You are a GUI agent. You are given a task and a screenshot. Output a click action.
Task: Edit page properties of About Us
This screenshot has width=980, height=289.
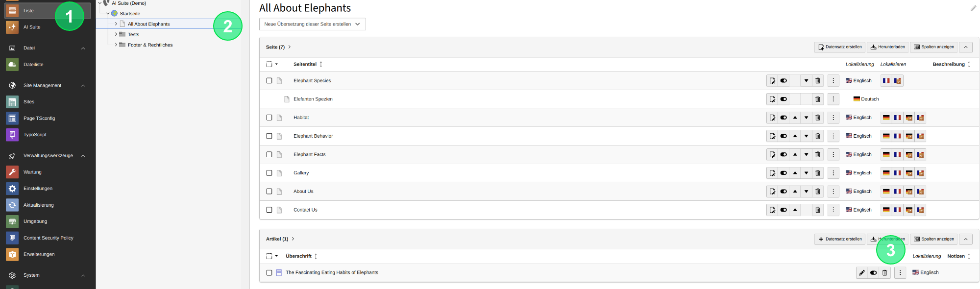pos(772,192)
